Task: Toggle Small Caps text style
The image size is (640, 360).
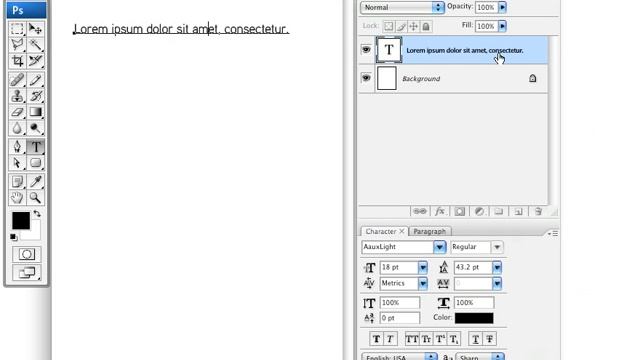Action: (426, 339)
